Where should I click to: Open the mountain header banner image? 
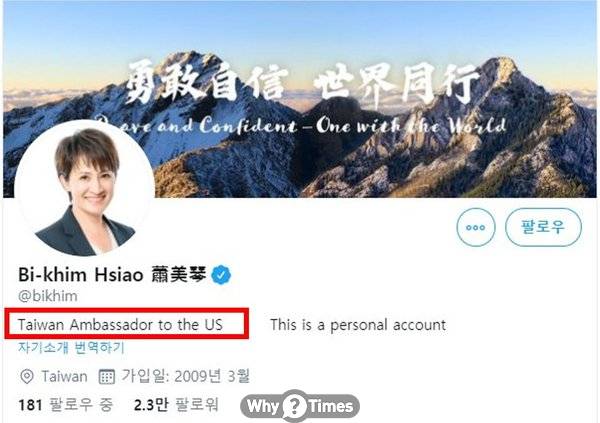(x=300, y=99)
